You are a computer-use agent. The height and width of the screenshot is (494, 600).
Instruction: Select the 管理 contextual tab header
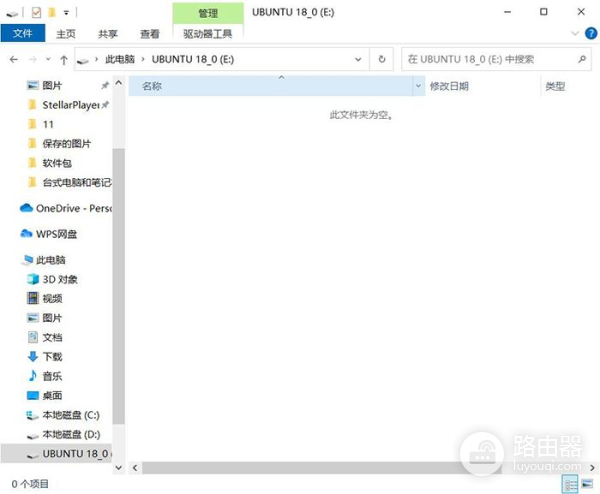pos(208,13)
